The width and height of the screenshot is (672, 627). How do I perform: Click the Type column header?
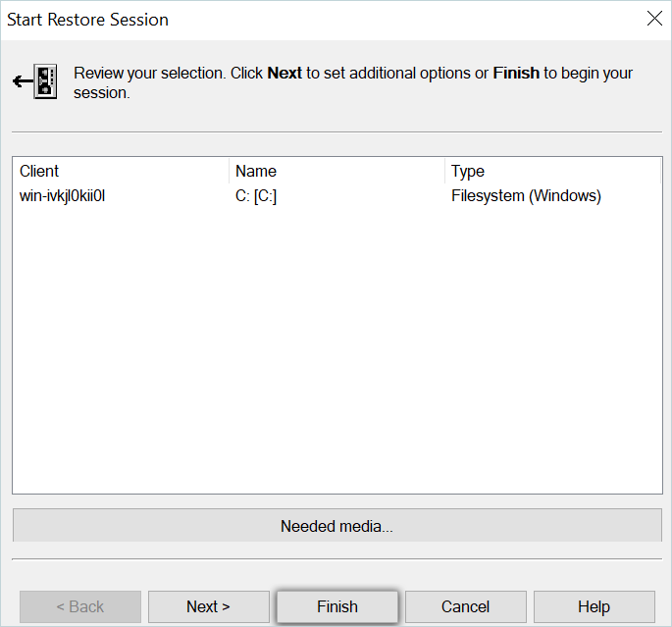click(551, 171)
